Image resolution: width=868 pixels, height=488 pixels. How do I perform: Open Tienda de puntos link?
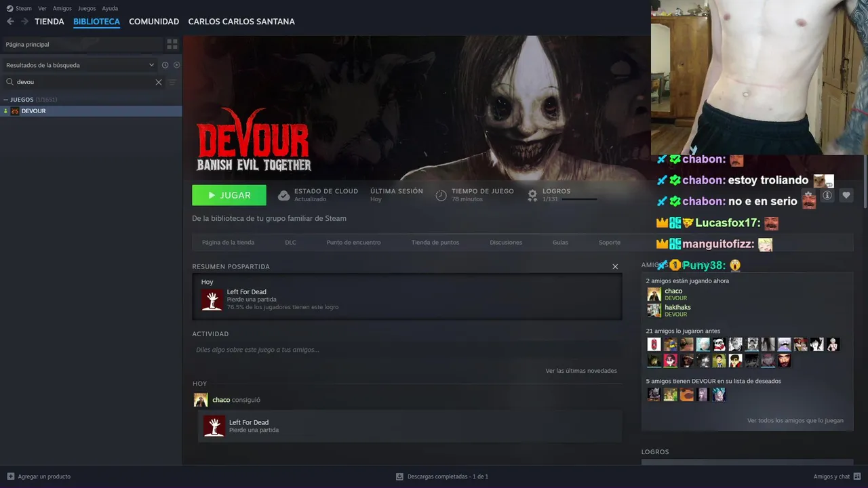(x=435, y=243)
